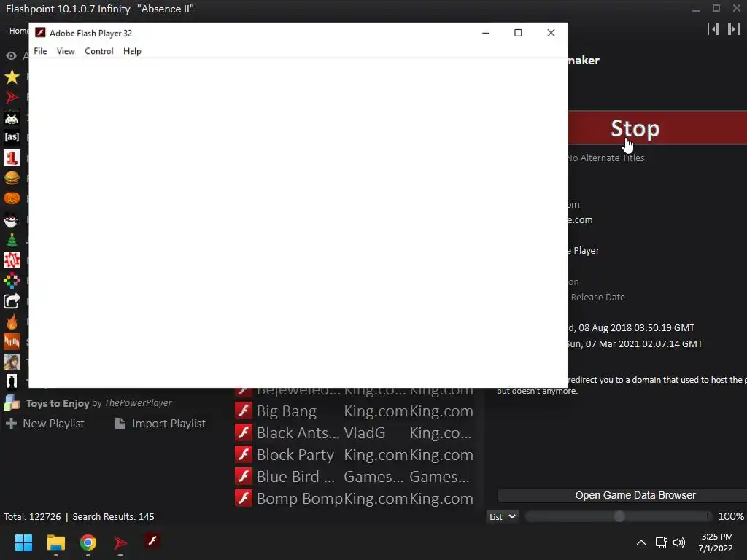Image resolution: width=747 pixels, height=560 pixels.
Task: Click Total: 122726 in status bar
Action: (32, 517)
